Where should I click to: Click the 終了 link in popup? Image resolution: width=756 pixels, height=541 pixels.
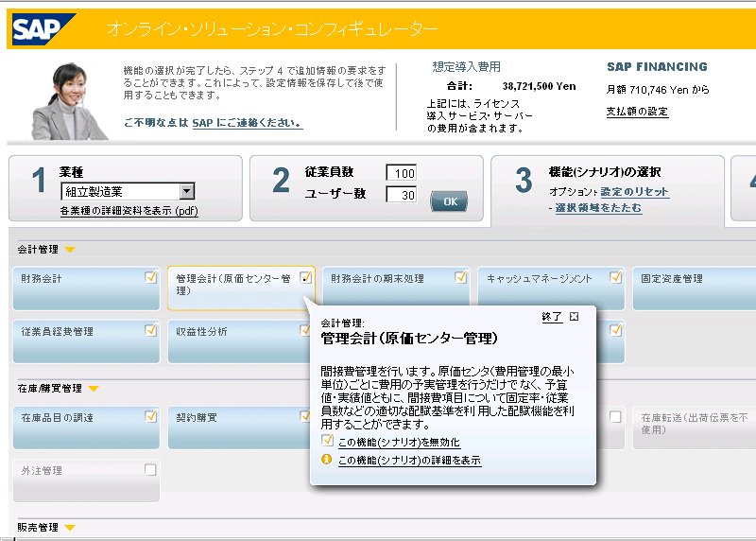pyautogui.click(x=552, y=317)
